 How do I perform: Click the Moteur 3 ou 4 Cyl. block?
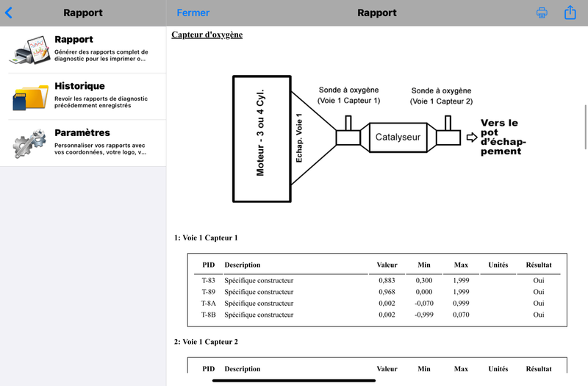click(x=260, y=137)
